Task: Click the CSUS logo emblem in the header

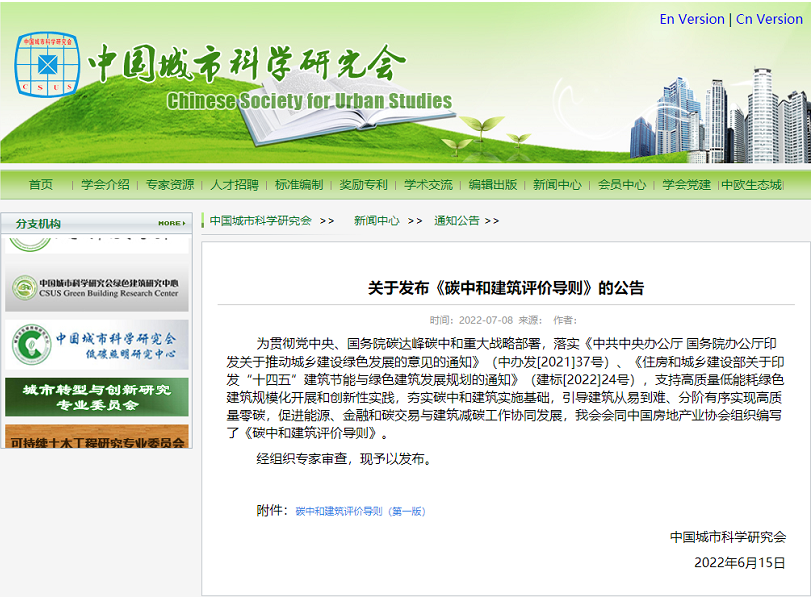Action: [47, 65]
